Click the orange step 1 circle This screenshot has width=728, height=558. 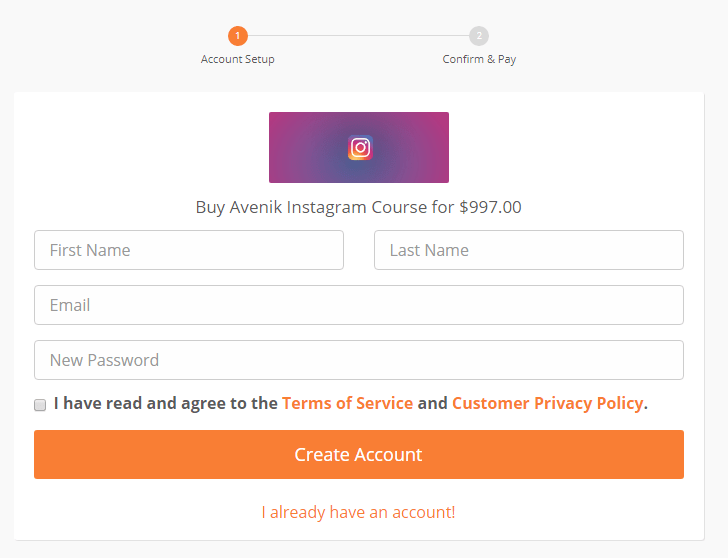pyautogui.click(x=238, y=36)
